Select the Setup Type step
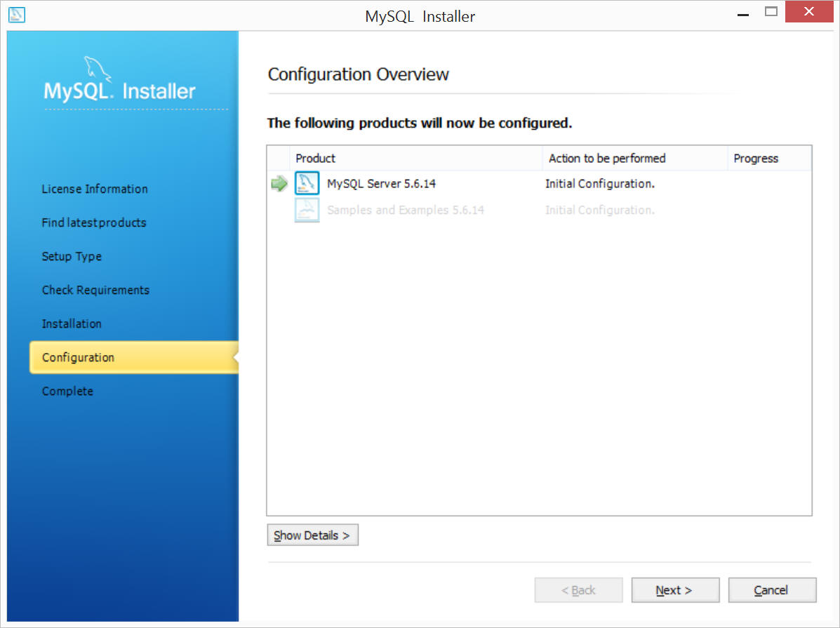Viewport: 840px width, 628px height. tap(72, 257)
